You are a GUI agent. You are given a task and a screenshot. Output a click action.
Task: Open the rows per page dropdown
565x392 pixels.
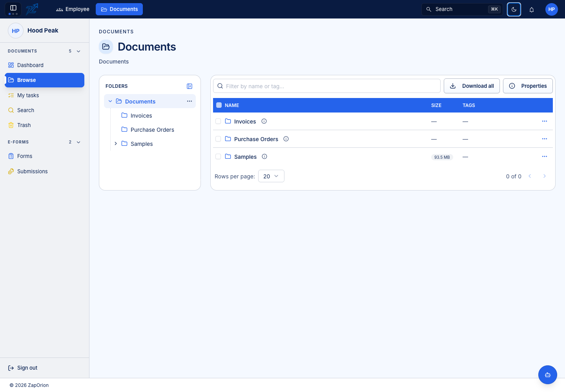271,176
